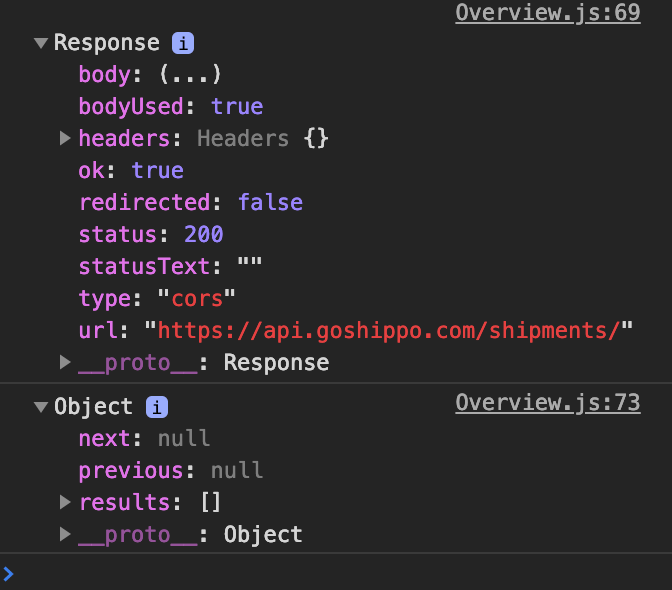Screen dimensions: 672x590
Task: Expand the results array
Action: [65, 502]
